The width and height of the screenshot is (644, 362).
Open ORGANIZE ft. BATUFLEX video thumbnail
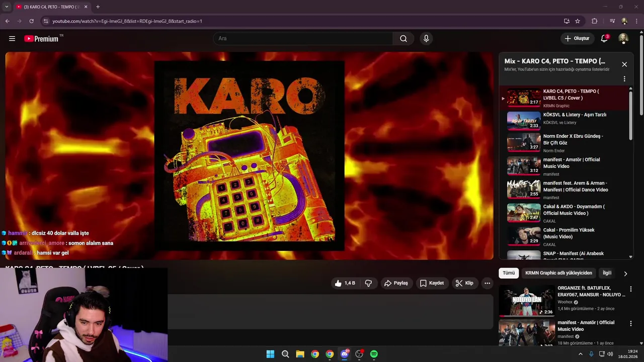527,300
